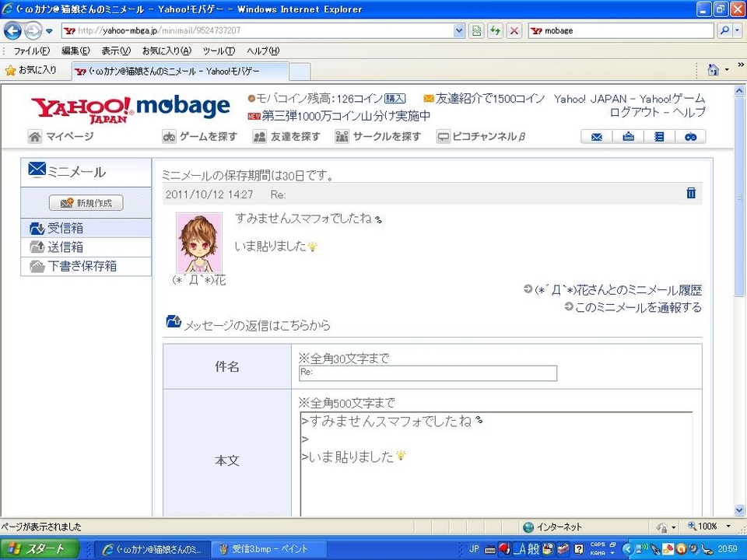Click the address bar URL field
Image resolution: width=747 pixels, height=560 pixels.
tap(265, 30)
